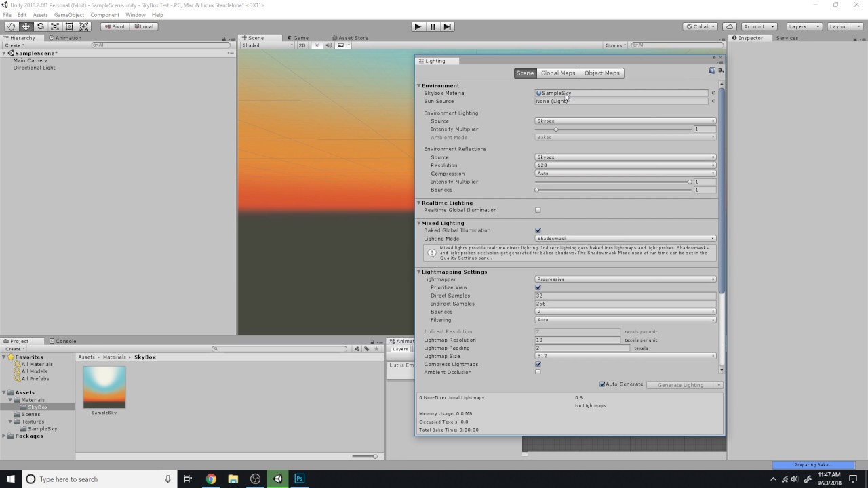Open the Account dropdown
This screenshot has width=868, height=488.
(x=758, y=26)
